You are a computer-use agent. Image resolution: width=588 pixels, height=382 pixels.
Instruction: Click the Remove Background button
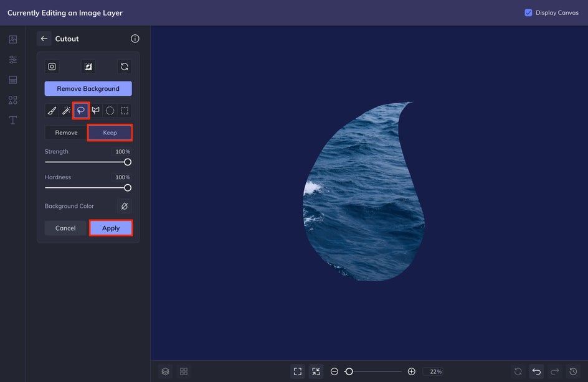pos(88,89)
